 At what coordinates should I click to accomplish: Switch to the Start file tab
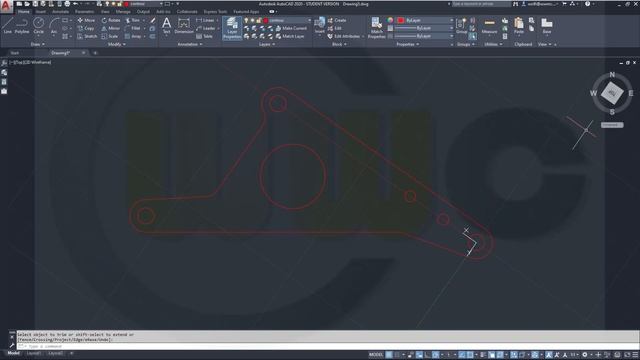(x=15, y=53)
